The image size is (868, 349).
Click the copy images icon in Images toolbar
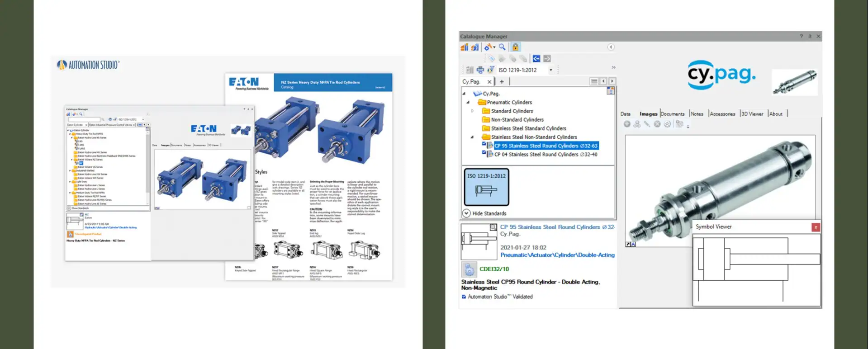click(679, 124)
